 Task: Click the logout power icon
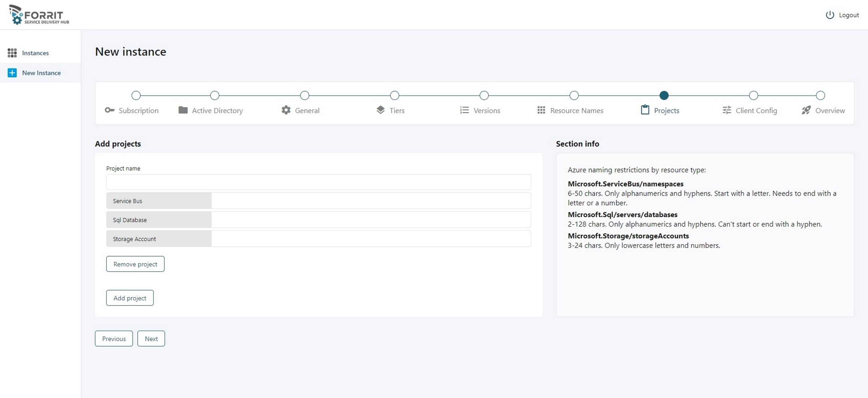coord(830,15)
